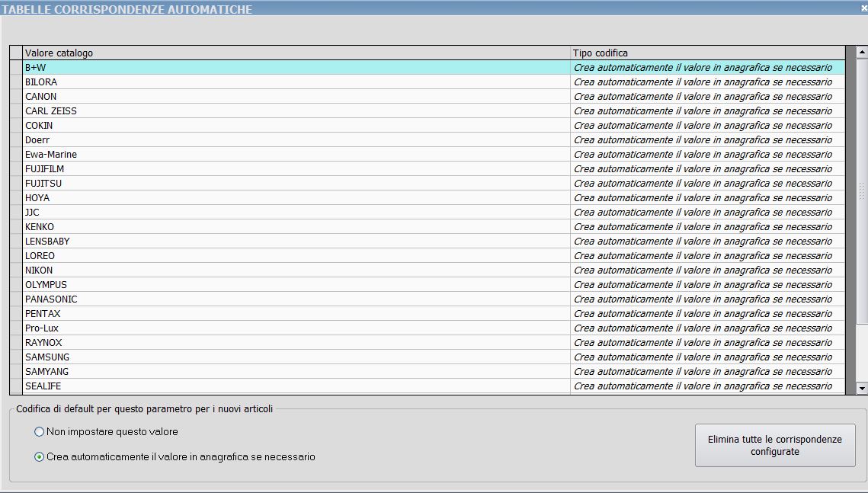Select the KENKO catalog value
Screen dimensions: 868x493
pos(296,227)
